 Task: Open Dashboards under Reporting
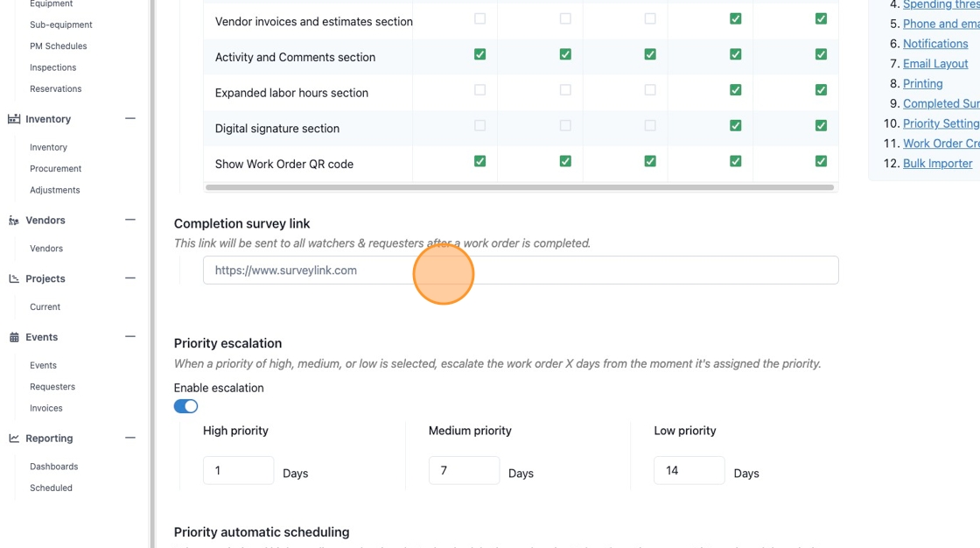pyautogui.click(x=53, y=467)
